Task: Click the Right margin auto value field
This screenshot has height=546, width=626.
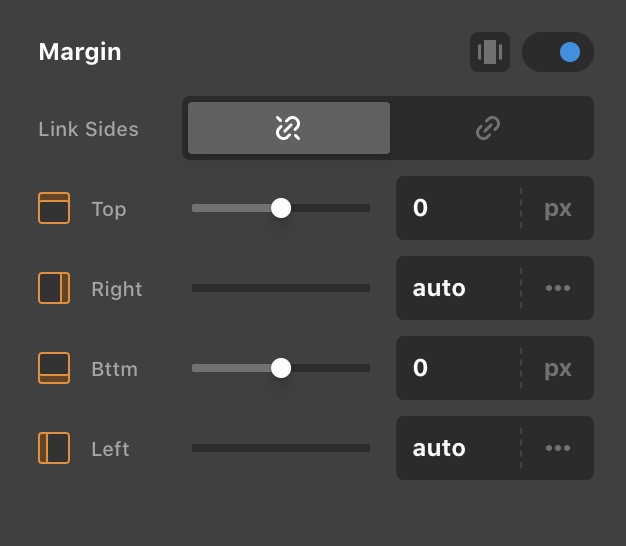Action: pos(458,288)
